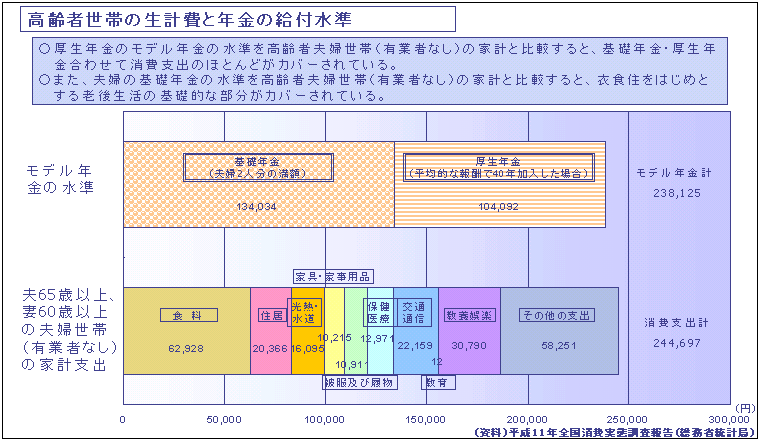Click the その他の支出 label

point(557,315)
